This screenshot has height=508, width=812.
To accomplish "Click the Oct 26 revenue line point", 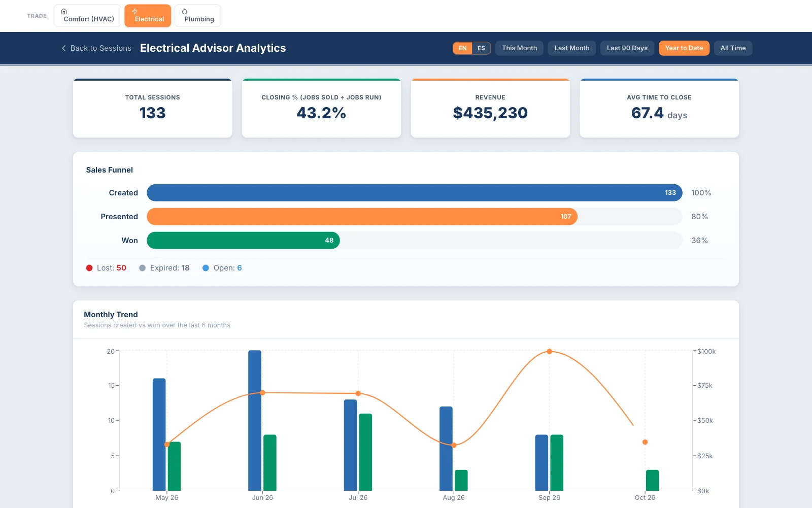I will point(645,442).
